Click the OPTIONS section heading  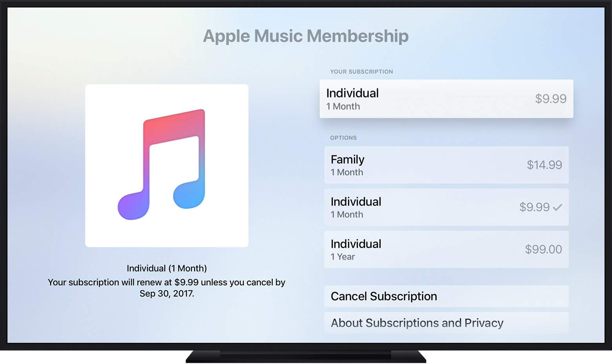coord(343,138)
